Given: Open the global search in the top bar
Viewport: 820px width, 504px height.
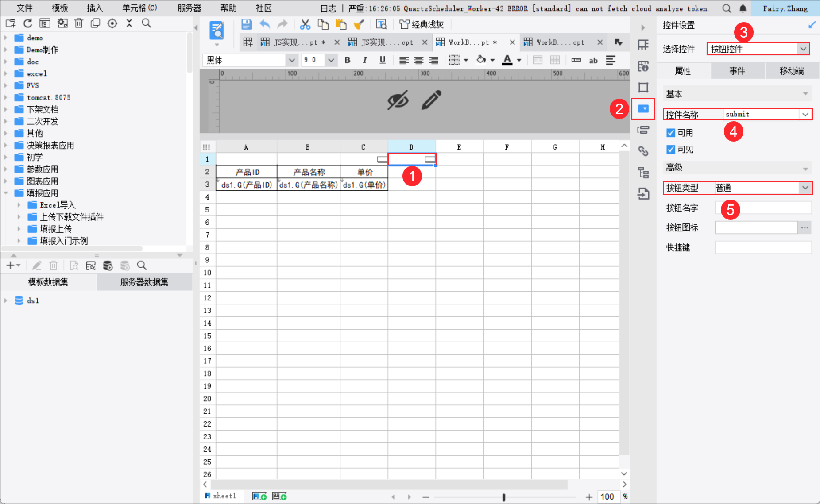Looking at the screenshot, I should coord(727,8).
